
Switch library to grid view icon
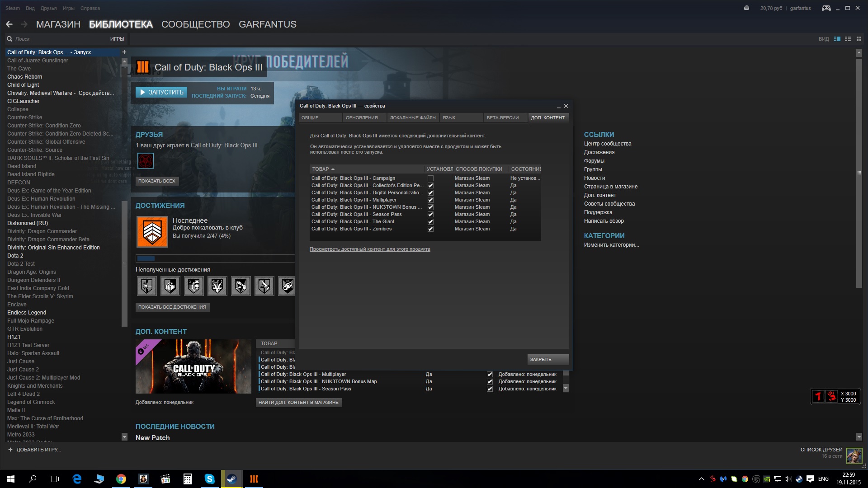tap(859, 39)
